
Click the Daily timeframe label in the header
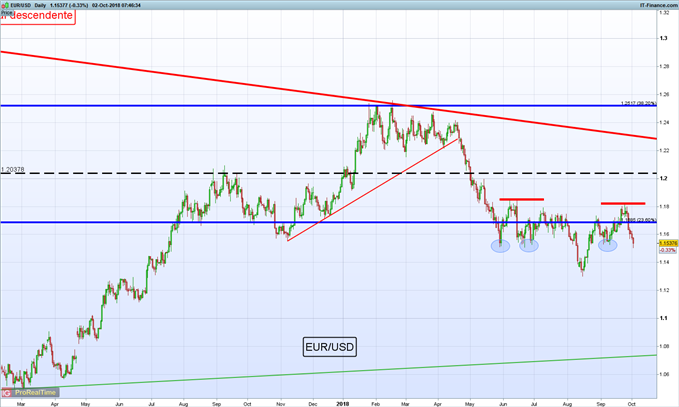tap(40, 5)
